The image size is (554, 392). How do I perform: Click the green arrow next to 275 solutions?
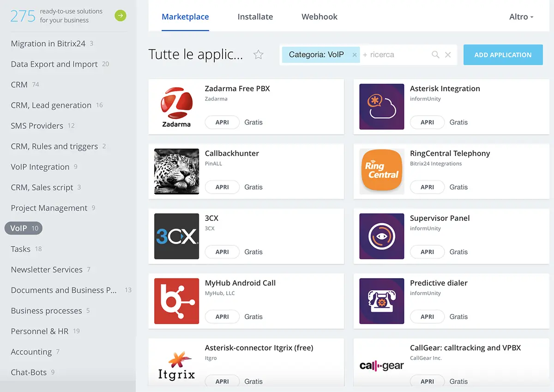[x=120, y=16]
